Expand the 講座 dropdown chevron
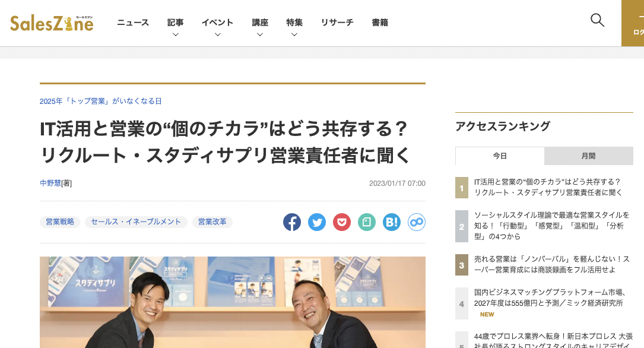 pos(260,34)
